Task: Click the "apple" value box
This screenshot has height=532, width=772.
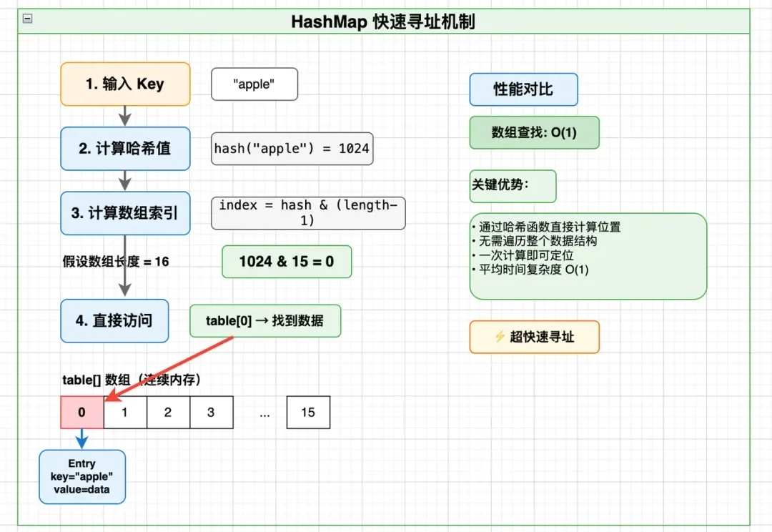Action: (x=254, y=84)
